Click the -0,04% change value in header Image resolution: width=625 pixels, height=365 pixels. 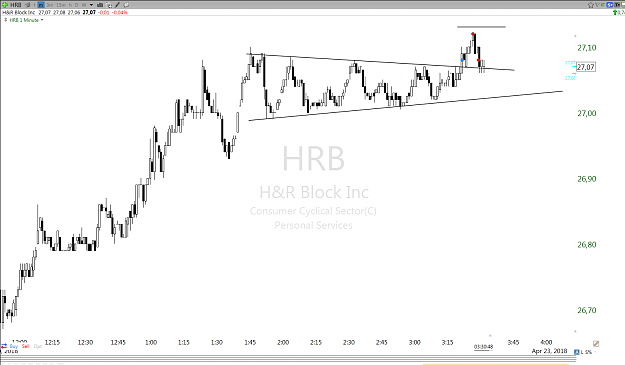120,12
